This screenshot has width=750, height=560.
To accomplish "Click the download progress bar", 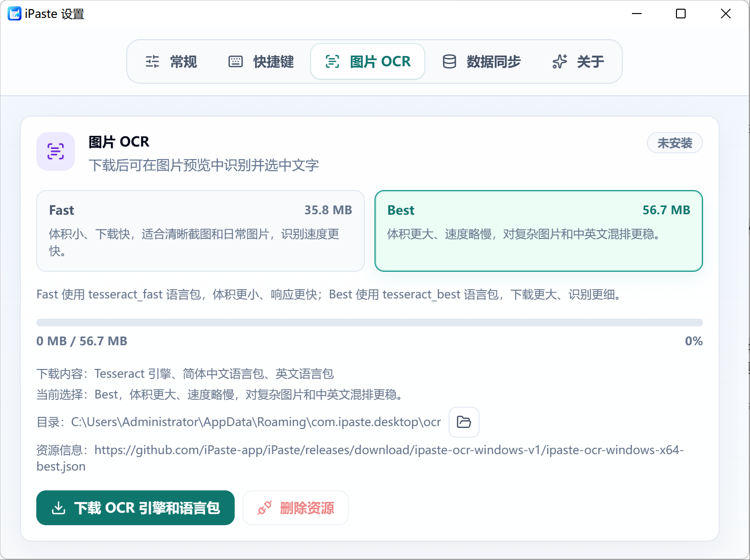I will pos(370,323).
